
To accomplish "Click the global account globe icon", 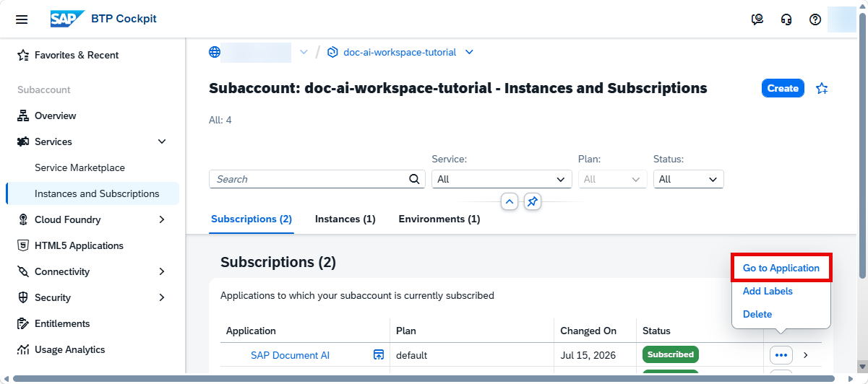I will 215,52.
